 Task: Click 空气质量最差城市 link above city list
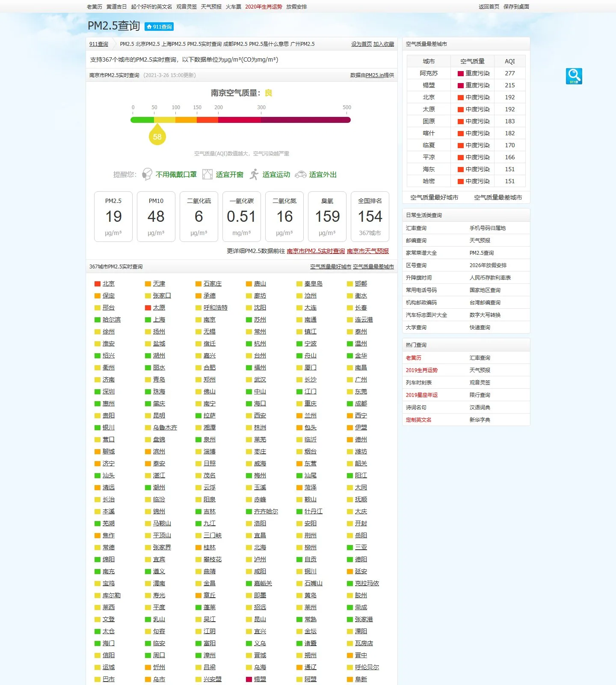373,267
